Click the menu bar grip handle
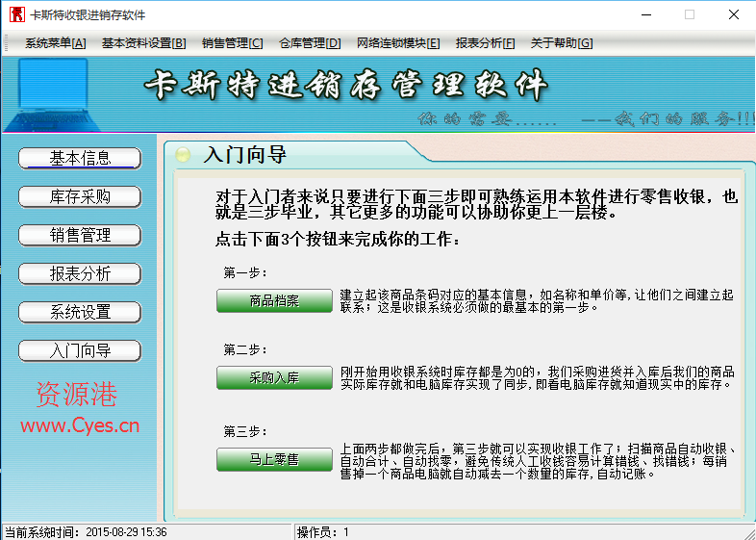 [7, 43]
